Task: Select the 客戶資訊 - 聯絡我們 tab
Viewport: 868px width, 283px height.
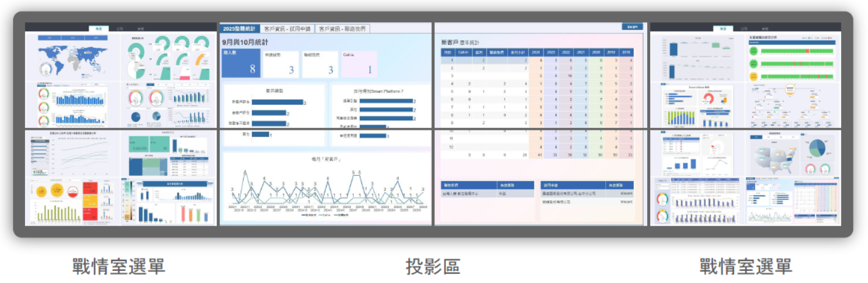Action: 342,29
